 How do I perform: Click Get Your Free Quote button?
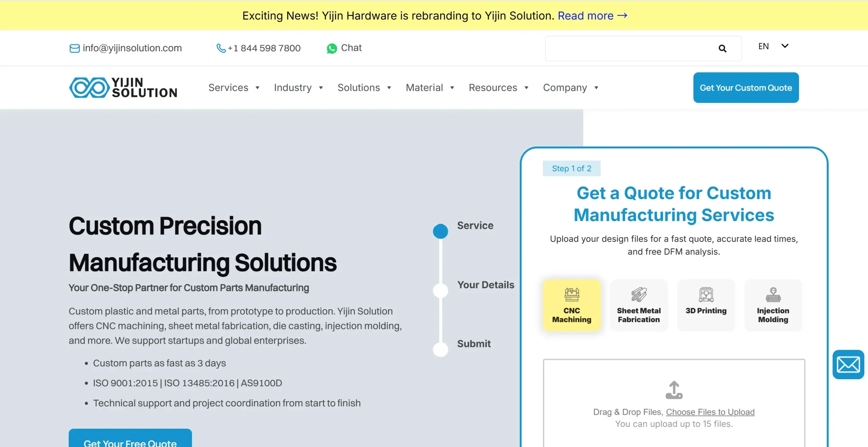[130, 438]
